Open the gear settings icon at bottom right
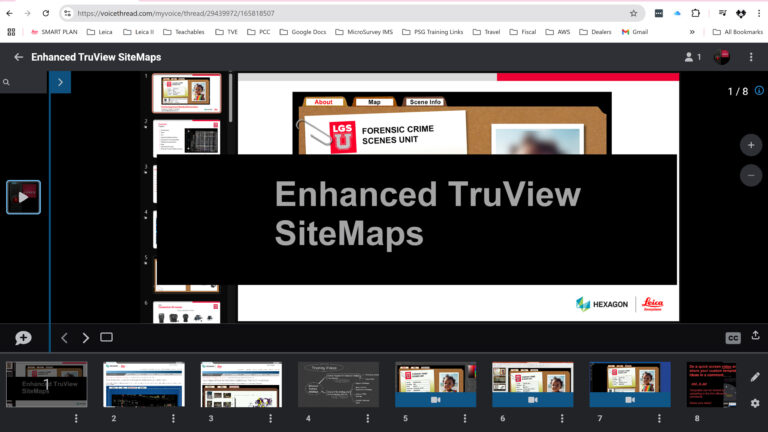768x432 pixels. [x=755, y=403]
